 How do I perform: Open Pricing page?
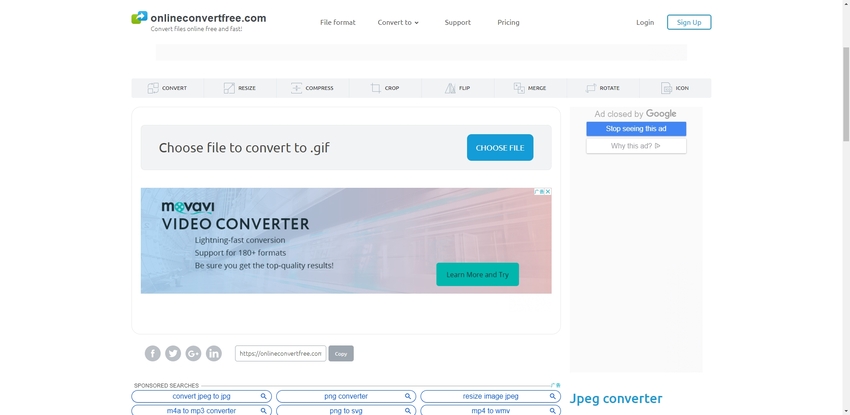508,23
